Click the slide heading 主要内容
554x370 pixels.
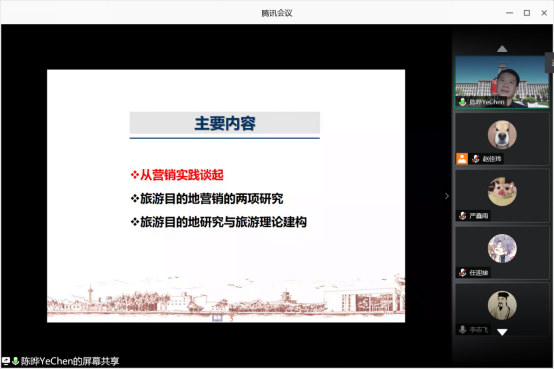coord(225,123)
